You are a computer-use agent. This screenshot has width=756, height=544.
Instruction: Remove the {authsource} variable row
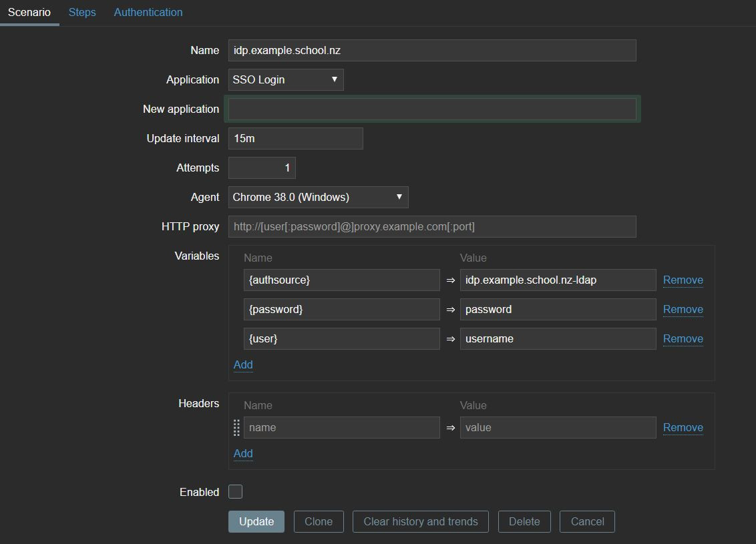683,280
